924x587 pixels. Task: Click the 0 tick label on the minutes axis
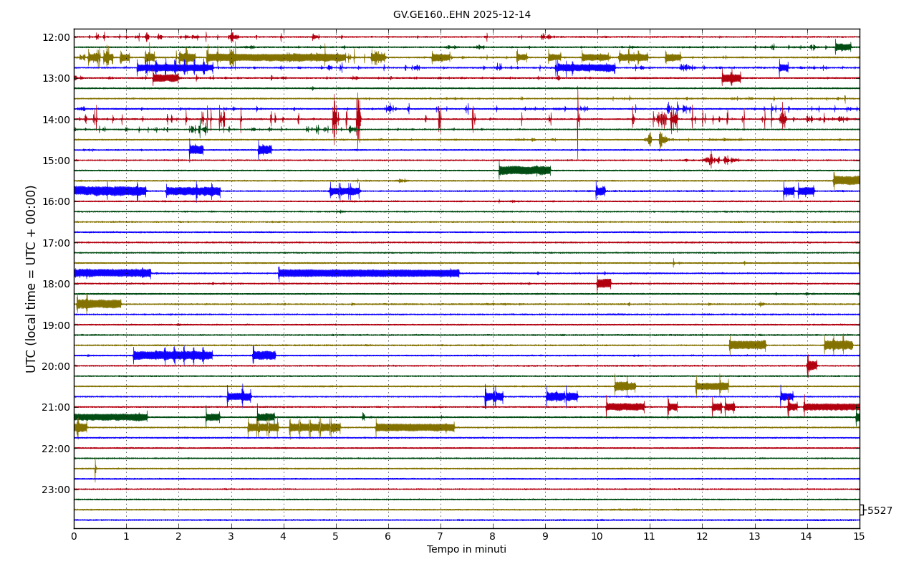[x=74, y=536]
